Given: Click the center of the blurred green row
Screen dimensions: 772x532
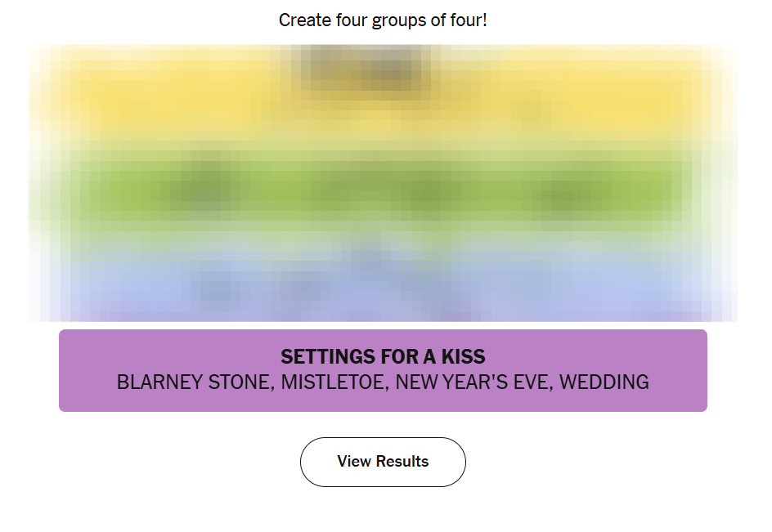Looking at the screenshot, I should coord(383,190).
